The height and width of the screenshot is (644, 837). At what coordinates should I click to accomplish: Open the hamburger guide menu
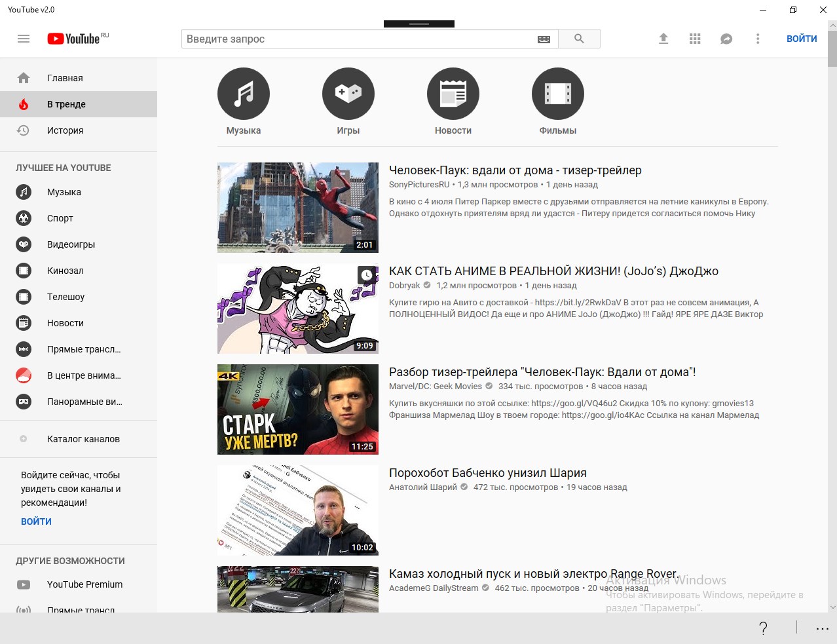[24, 39]
